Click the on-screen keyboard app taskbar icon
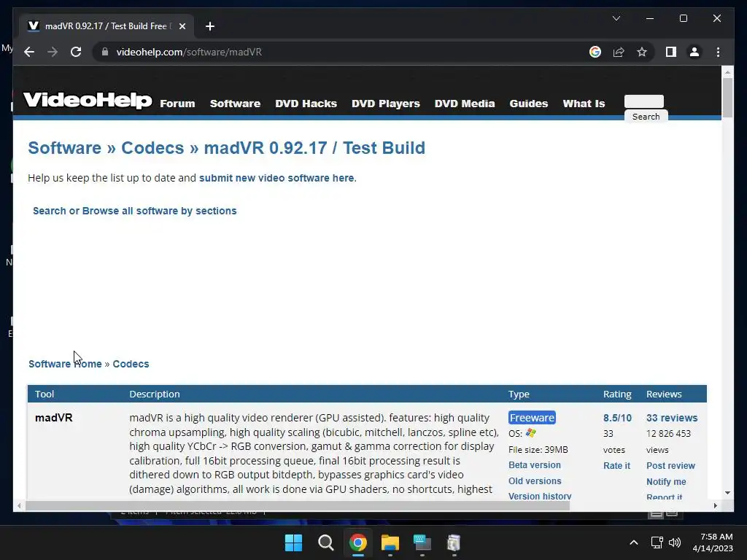This screenshot has height=560, width=747. tap(422, 542)
